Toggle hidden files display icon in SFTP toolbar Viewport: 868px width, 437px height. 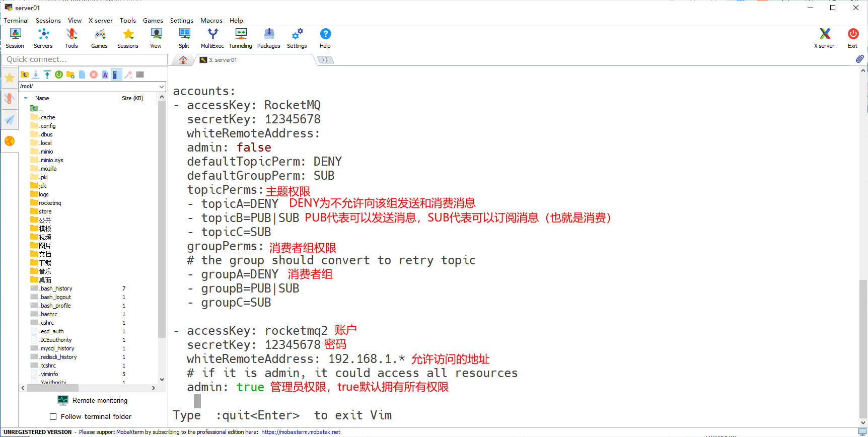(116, 75)
